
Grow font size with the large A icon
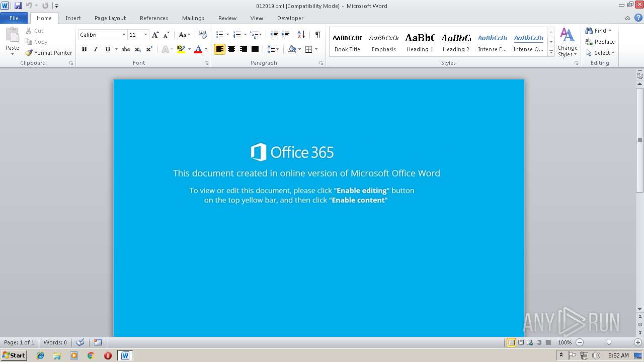(x=155, y=35)
